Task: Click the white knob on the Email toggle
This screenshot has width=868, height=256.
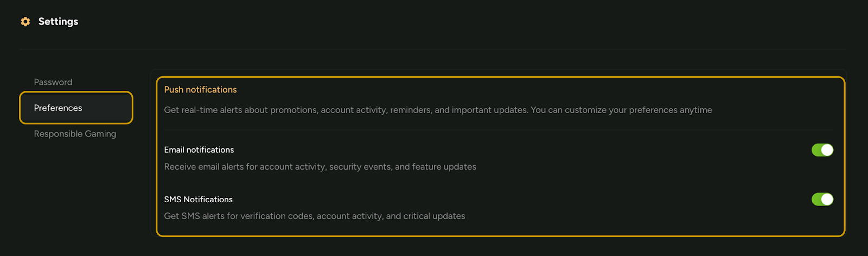Action: pos(827,150)
